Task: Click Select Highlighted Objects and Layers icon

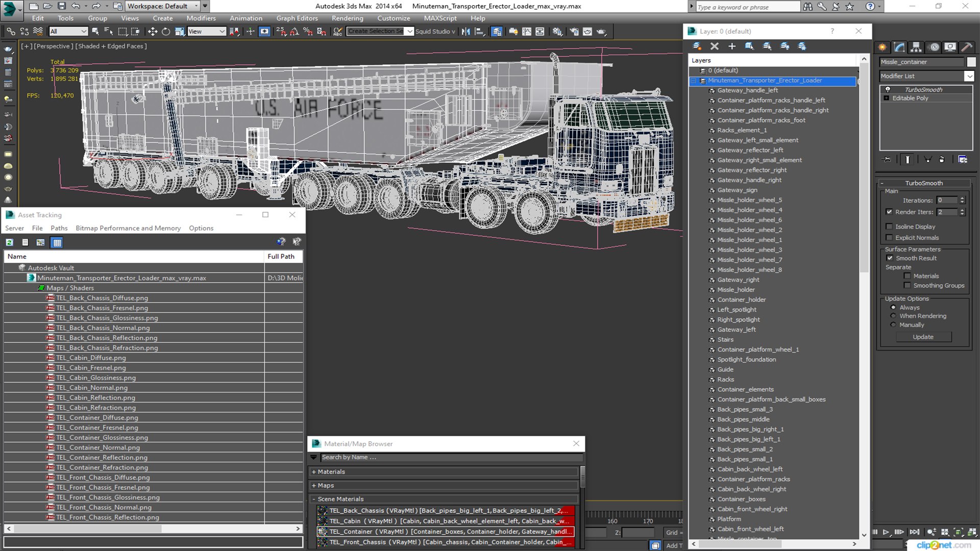Action: [x=749, y=46]
